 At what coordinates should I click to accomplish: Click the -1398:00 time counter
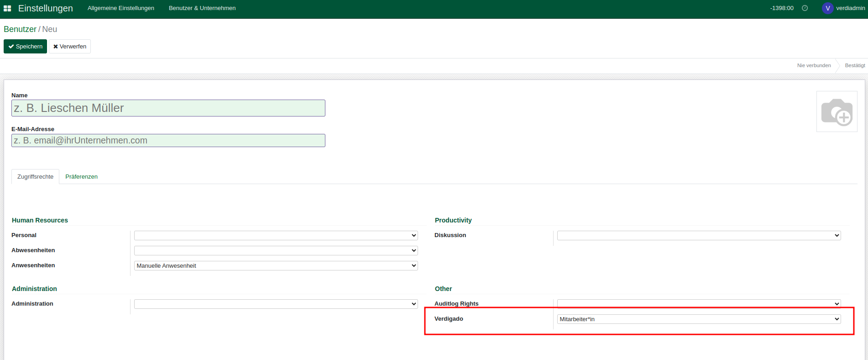point(782,8)
